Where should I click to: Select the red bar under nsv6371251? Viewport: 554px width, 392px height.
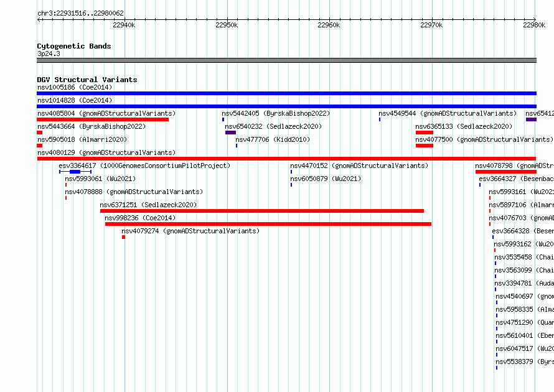(x=262, y=211)
